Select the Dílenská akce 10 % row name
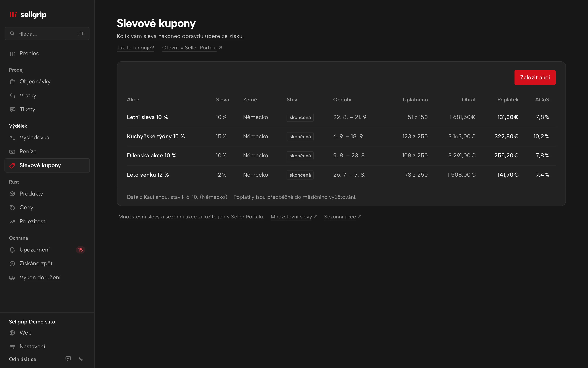588x368 pixels. (151, 156)
